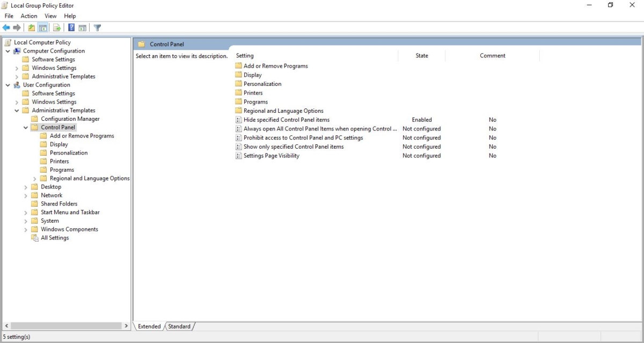Click the tree pane horizontal scrollbar
Image resolution: width=644 pixels, height=343 pixels.
[66, 326]
